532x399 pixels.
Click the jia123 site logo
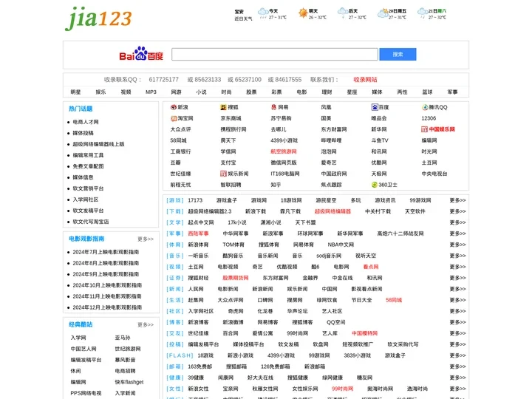pyautogui.click(x=98, y=18)
